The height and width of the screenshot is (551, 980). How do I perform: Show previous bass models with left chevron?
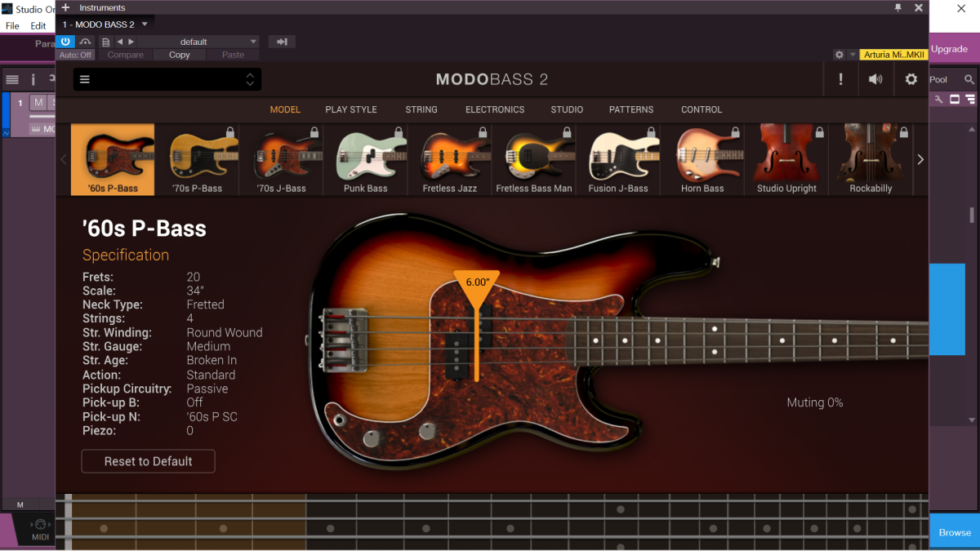(x=64, y=159)
